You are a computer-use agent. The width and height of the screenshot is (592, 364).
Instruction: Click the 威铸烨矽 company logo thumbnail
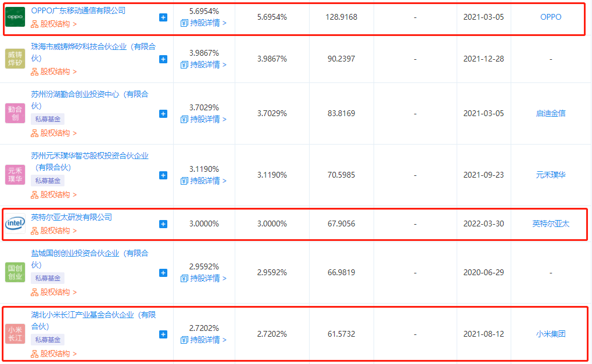click(15, 59)
